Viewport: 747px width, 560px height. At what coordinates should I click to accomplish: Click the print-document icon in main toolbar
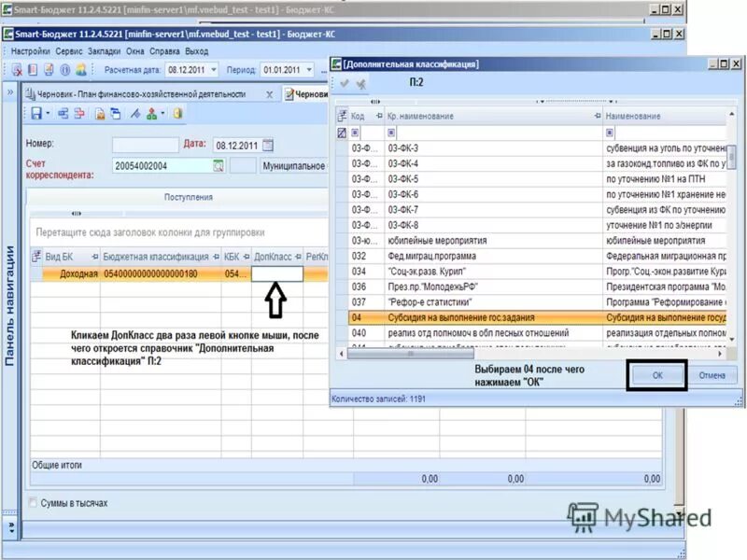click(49, 70)
